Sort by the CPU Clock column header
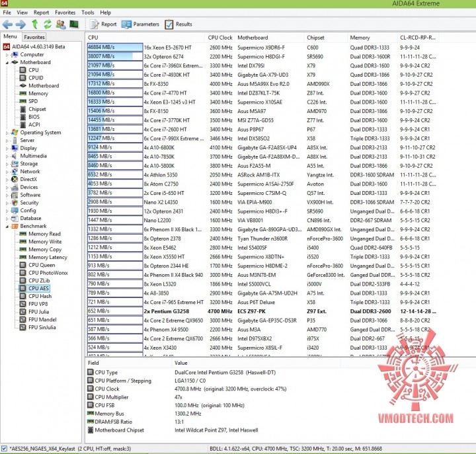476x454 pixels. click(x=219, y=38)
